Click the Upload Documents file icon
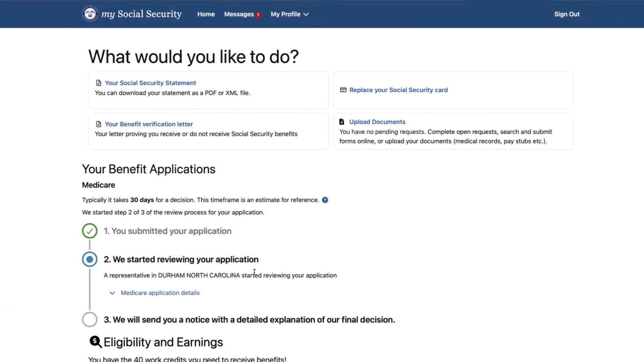The height and width of the screenshot is (362, 644). (342, 122)
